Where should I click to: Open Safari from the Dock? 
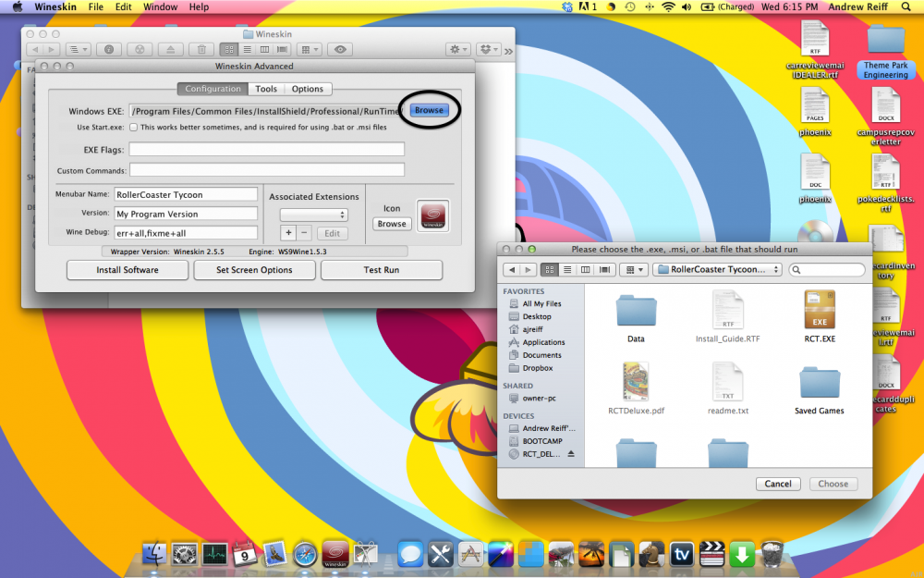pos(305,554)
